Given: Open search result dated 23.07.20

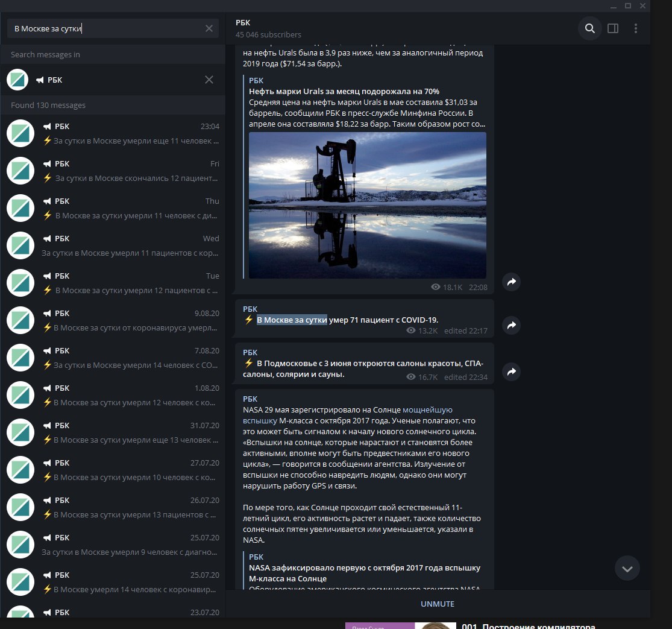Looking at the screenshot, I should coord(113,609).
